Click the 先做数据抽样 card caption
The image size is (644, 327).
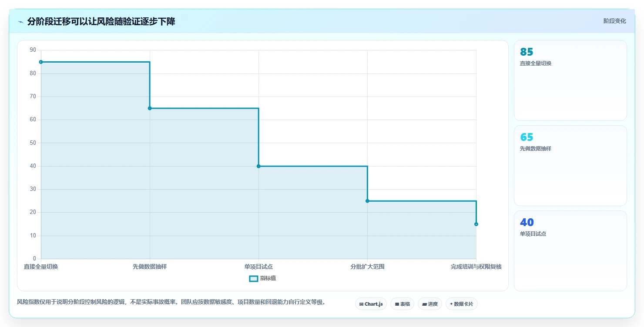(x=536, y=149)
